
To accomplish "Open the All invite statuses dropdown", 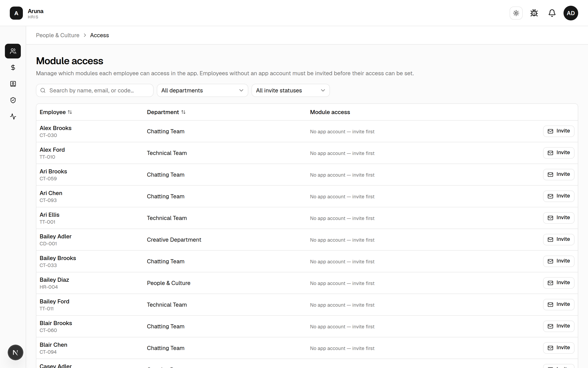I will [x=291, y=91].
